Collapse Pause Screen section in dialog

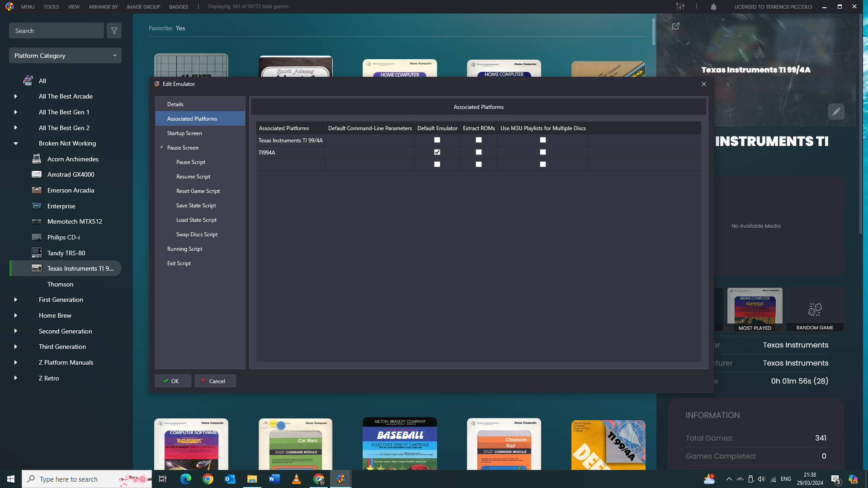tap(161, 147)
